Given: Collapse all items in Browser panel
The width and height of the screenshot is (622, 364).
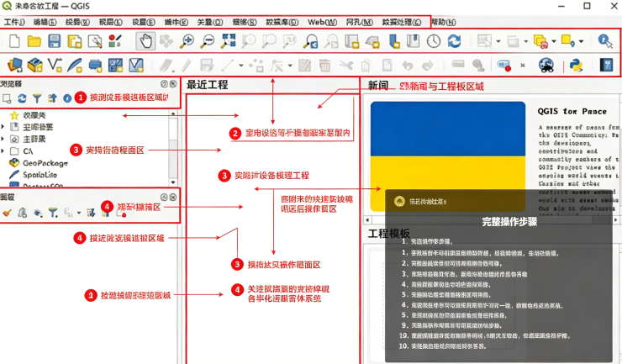Looking at the screenshot, I should pyautogui.click(x=52, y=98).
